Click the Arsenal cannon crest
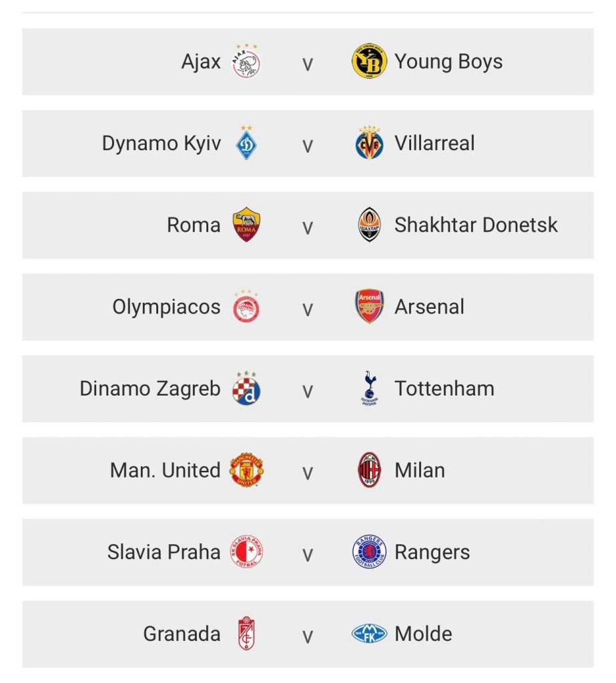The image size is (616, 683). pos(369,307)
